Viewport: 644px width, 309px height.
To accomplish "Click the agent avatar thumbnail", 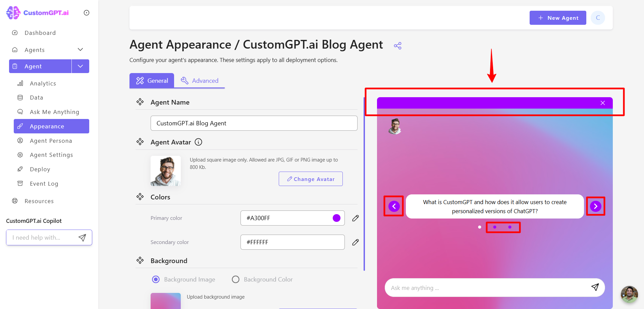I will click(166, 171).
